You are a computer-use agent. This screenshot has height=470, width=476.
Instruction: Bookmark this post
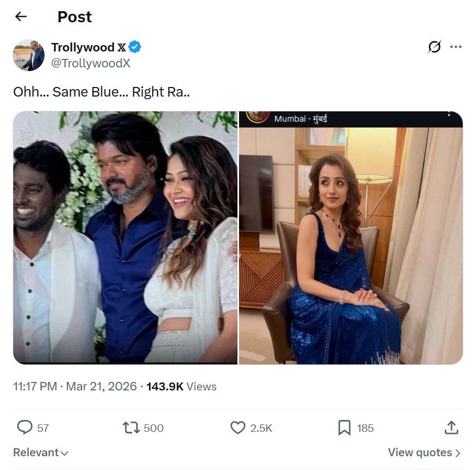pos(345,428)
